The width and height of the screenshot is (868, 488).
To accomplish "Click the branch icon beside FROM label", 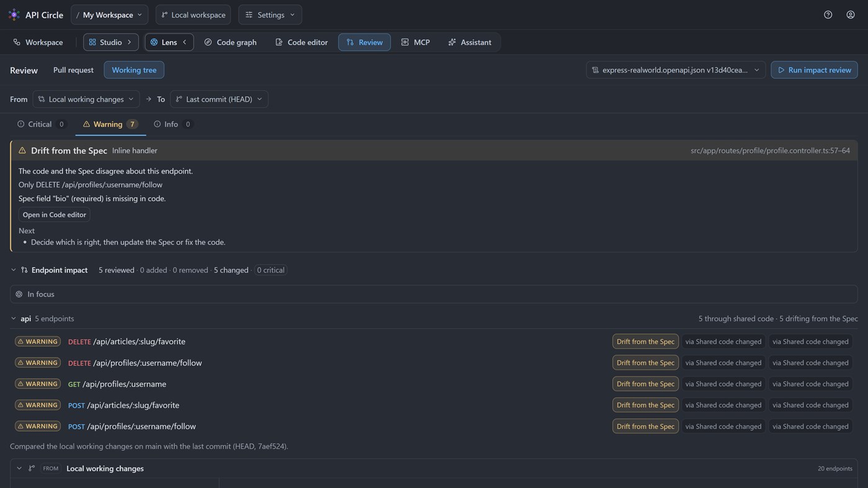I will (32, 469).
